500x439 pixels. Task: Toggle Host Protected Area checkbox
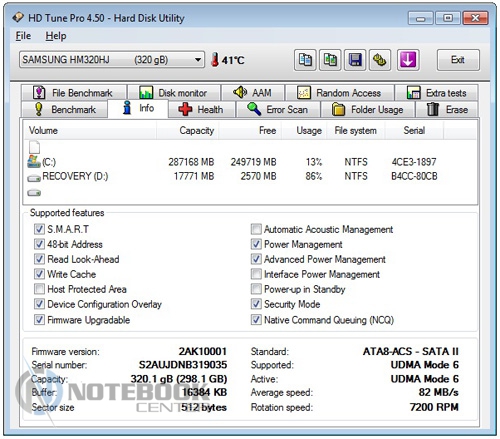(x=39, y=289)
